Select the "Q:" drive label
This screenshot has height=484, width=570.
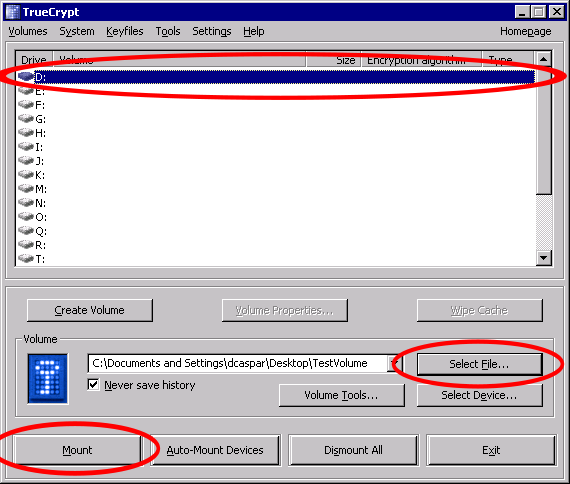pyautogui.click(x=41, y=231)
